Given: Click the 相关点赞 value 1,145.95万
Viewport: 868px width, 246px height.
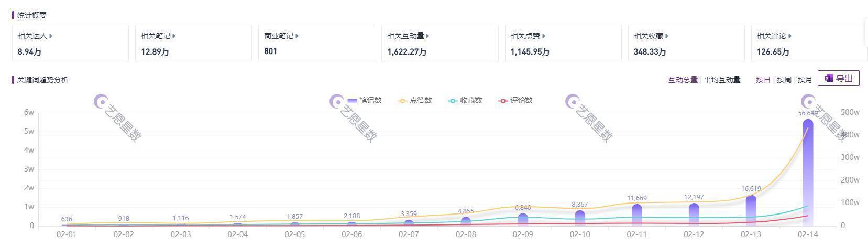Looking at the screenshot, I should tap(530, 51).
